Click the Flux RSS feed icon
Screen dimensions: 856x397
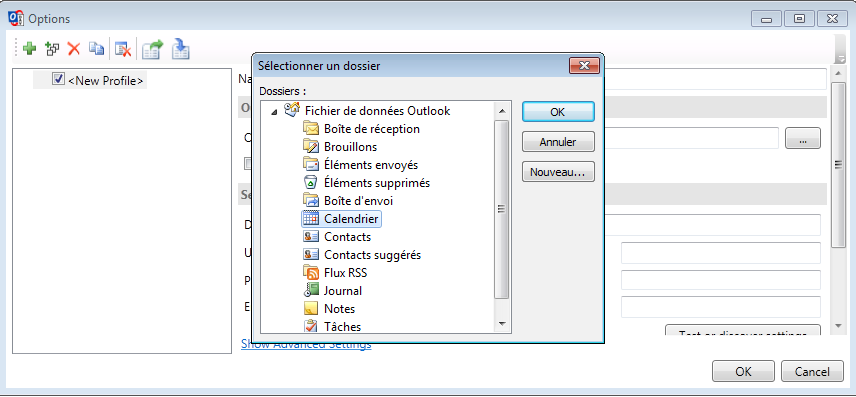[x=310, y=272]
